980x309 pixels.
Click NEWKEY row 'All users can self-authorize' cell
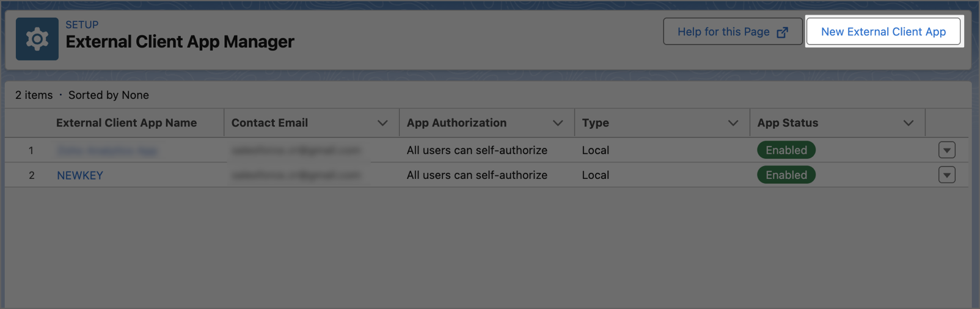pos(477,175)
